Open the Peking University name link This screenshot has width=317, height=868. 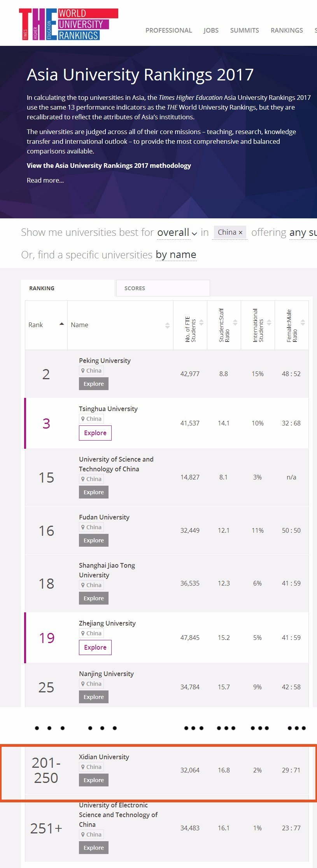point(105,361)
